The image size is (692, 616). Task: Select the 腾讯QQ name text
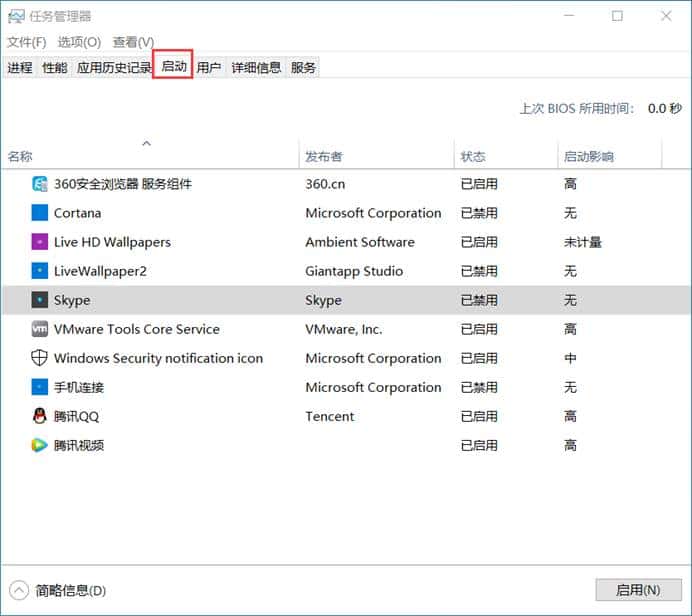coord(76,417)
